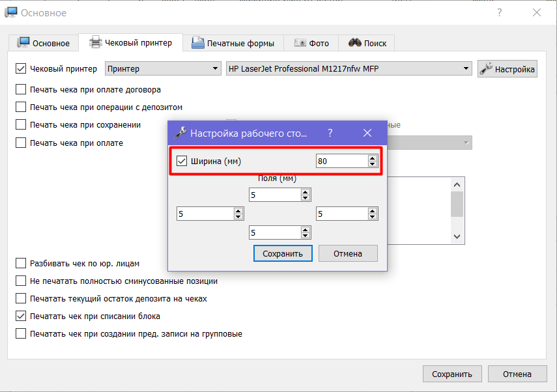
Task: Click the right margin field
Action: (x=342, y=214)
